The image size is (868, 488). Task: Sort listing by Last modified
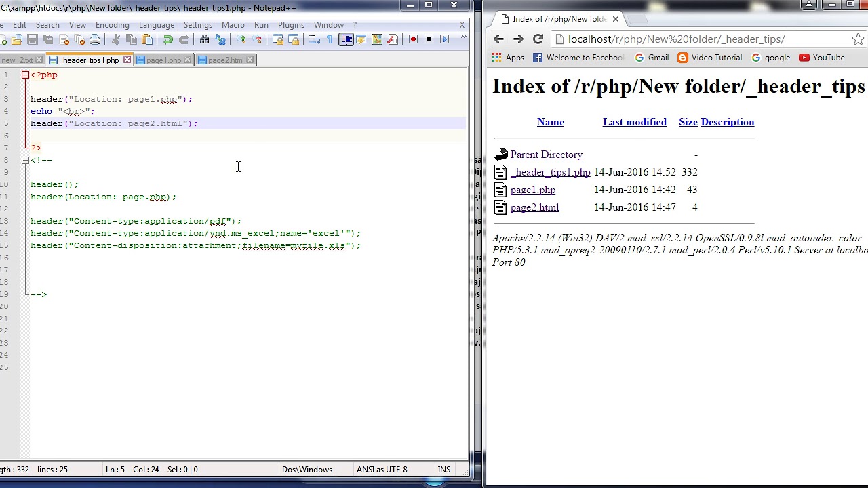(635, 123)
